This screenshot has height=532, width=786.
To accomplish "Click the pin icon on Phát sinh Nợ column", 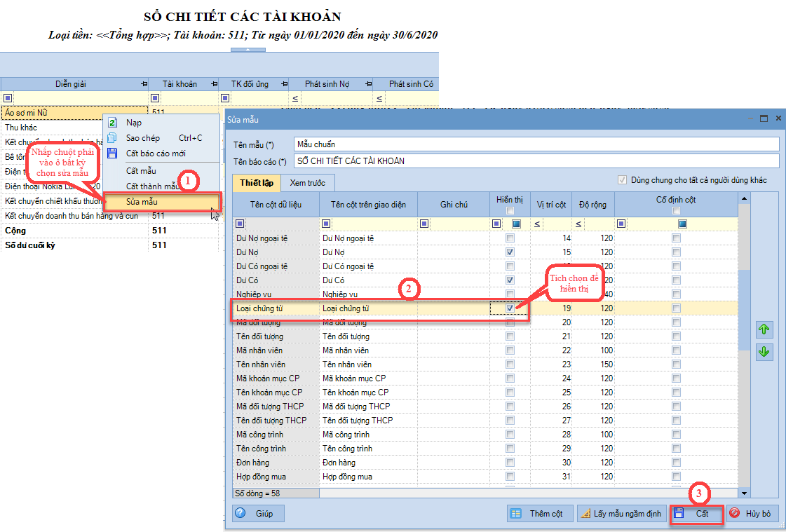I will (x=368, y=83).
